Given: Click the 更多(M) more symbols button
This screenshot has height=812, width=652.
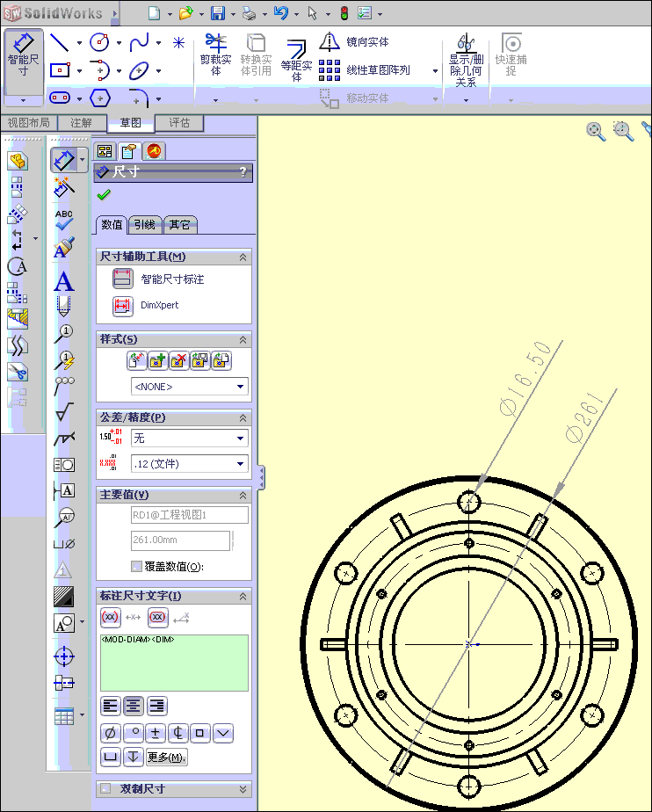Looking at the screenshot, I should point(167,758).
